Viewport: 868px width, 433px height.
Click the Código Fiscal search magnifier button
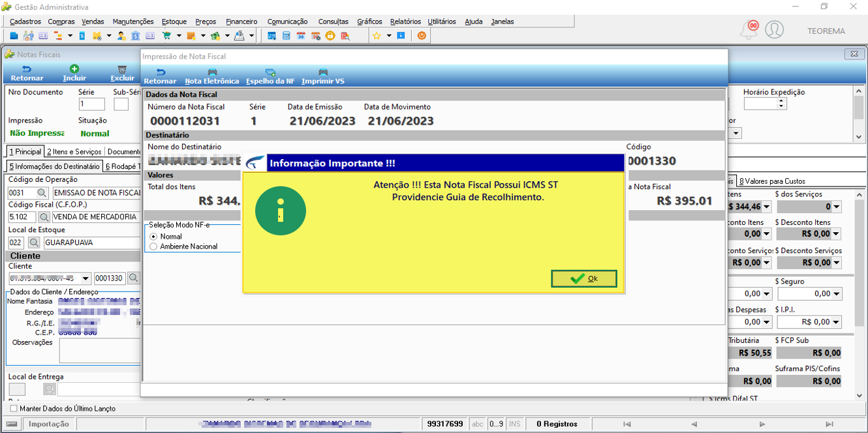coord(44,216)
